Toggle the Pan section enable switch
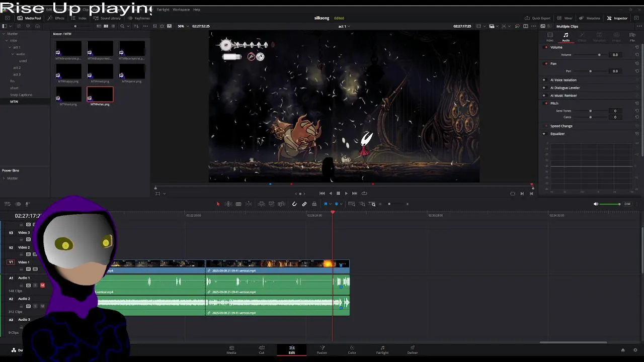This screenshot has height=362, width=644. point(546,64)
